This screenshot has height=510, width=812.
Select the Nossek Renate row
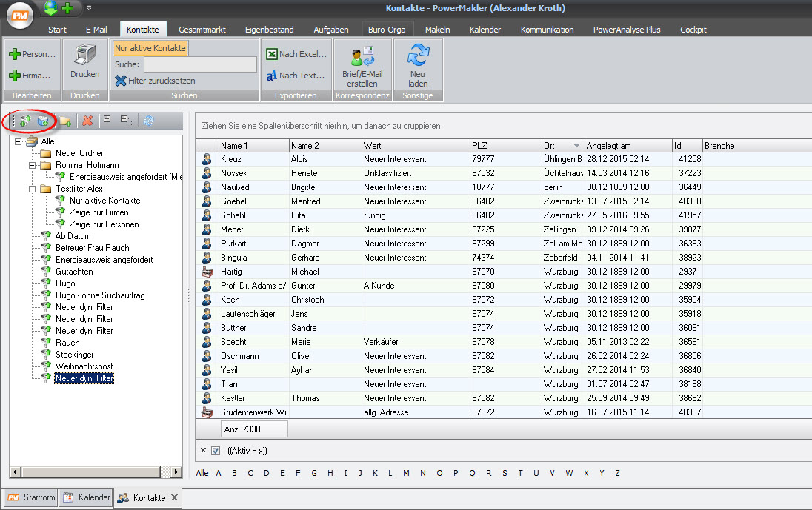pyautogui.click(x=503, y=173)
